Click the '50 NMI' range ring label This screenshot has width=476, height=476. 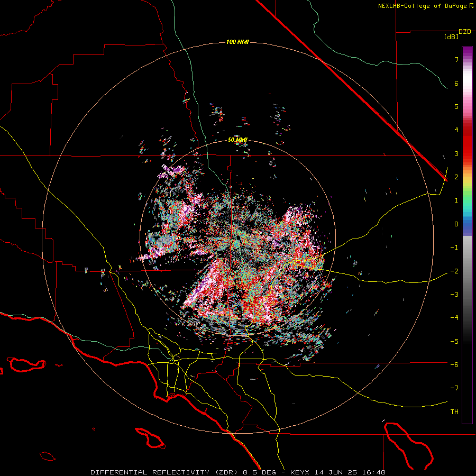237,140
